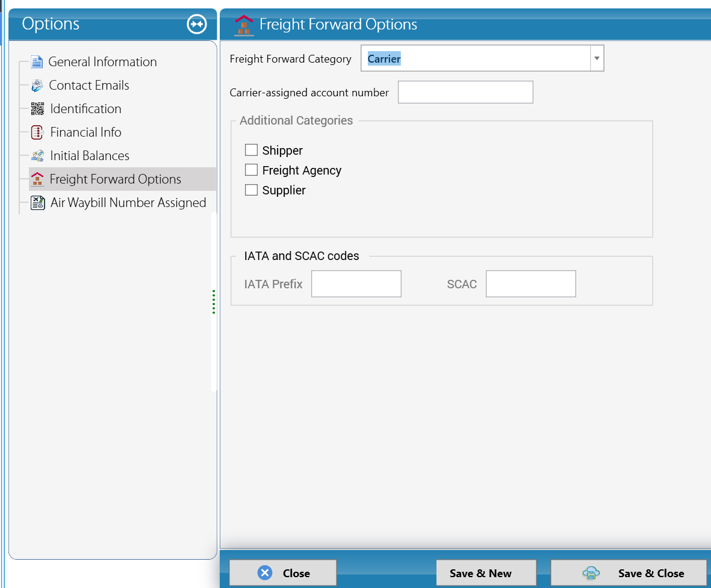Click the Additional Categories group heading
711x588 pixels.
coord(296,120)
